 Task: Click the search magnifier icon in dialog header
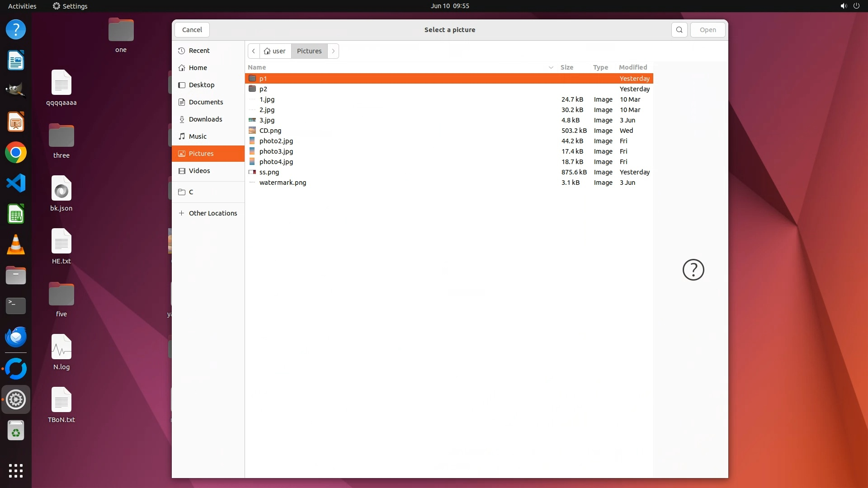coord(679,30)
